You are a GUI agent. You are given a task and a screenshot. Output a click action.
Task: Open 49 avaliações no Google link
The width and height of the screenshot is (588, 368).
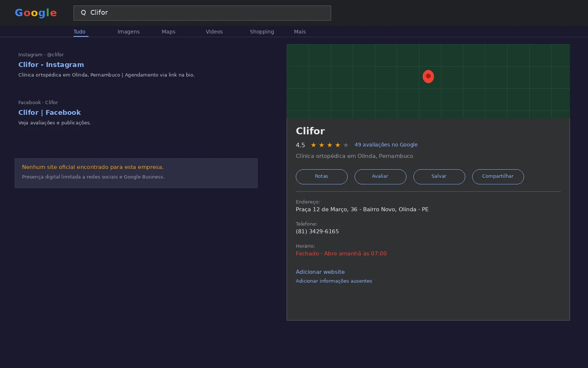tap(386, 145)
